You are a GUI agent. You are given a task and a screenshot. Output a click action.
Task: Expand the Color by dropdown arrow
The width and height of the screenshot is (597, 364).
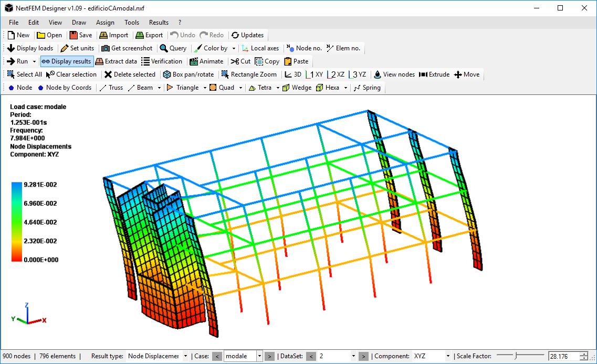[234, 48]
